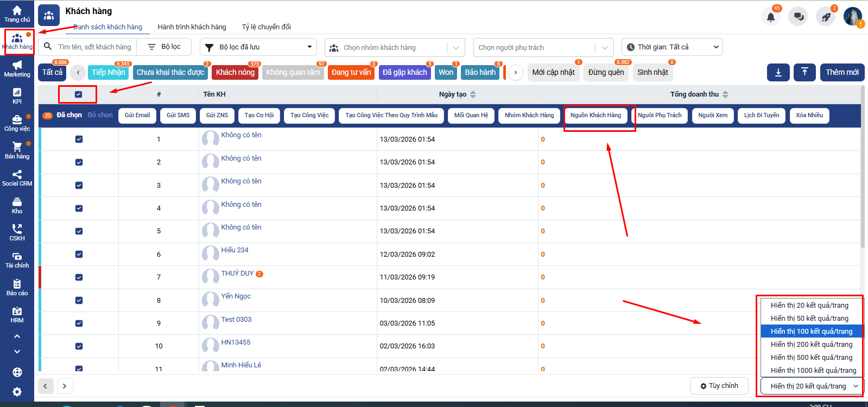Open the chat messages icon
The height and width of the screenshot is (407, 868).
click(799, 17)
